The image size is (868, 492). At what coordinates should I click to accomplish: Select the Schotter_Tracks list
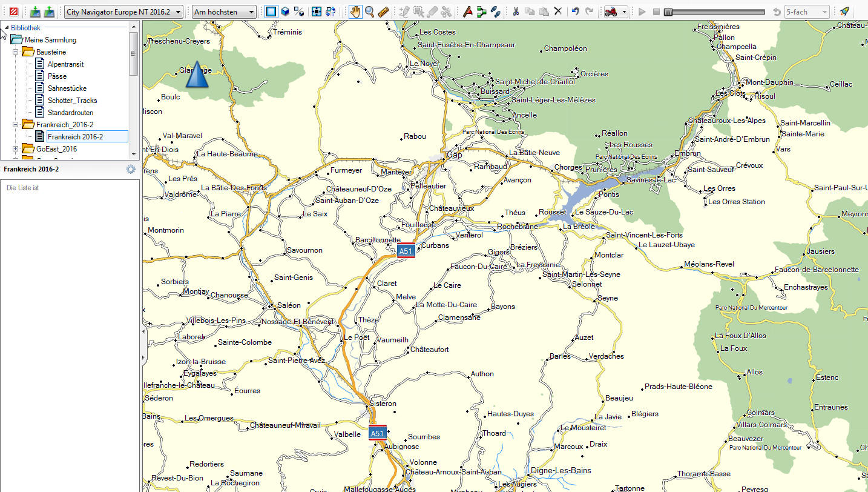click(72, 101)
